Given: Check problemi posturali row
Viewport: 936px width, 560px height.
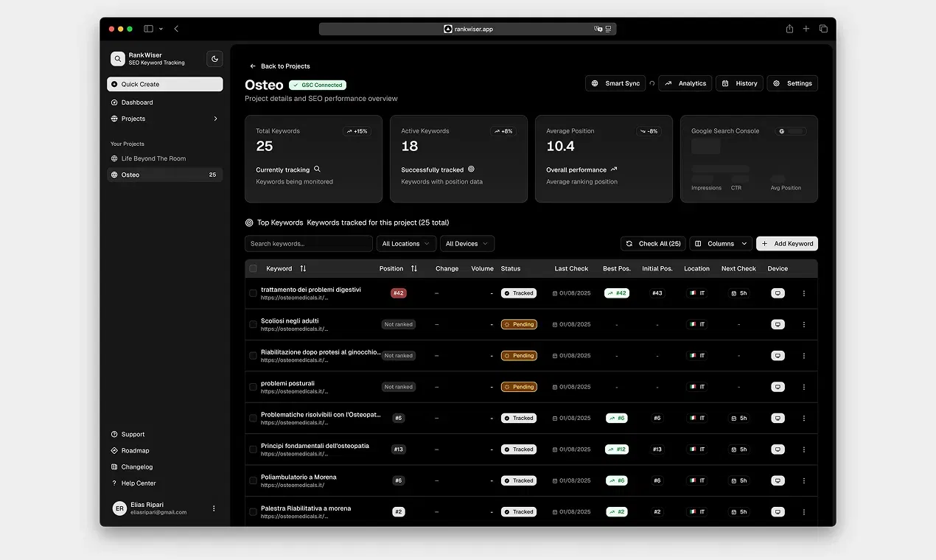Looking at the screenshot, I should (x=253, y=387).
